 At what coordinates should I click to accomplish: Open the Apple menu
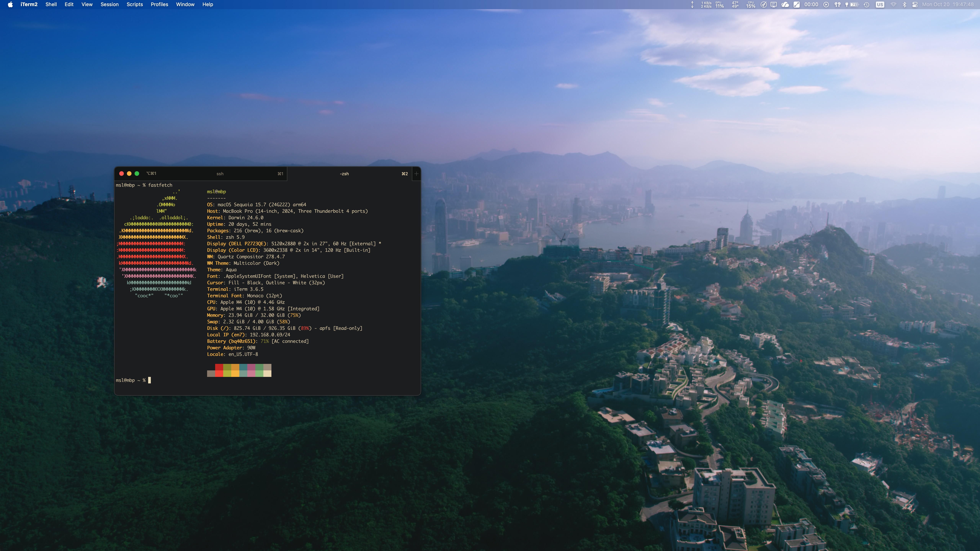click(10, 5)
